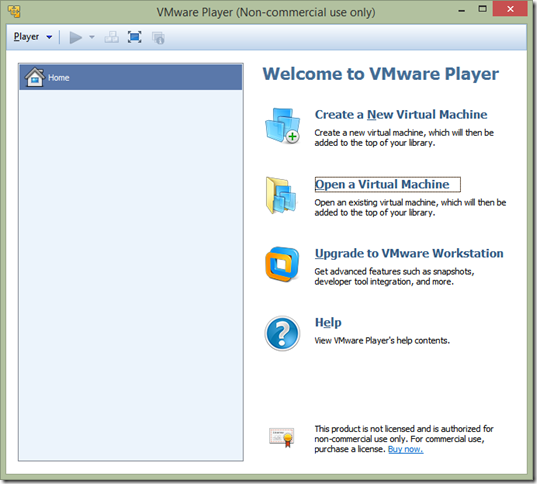The height and width of the screenshot is (484, 537).
Task: Enter full screen mode icon
Action: [135, 37]
